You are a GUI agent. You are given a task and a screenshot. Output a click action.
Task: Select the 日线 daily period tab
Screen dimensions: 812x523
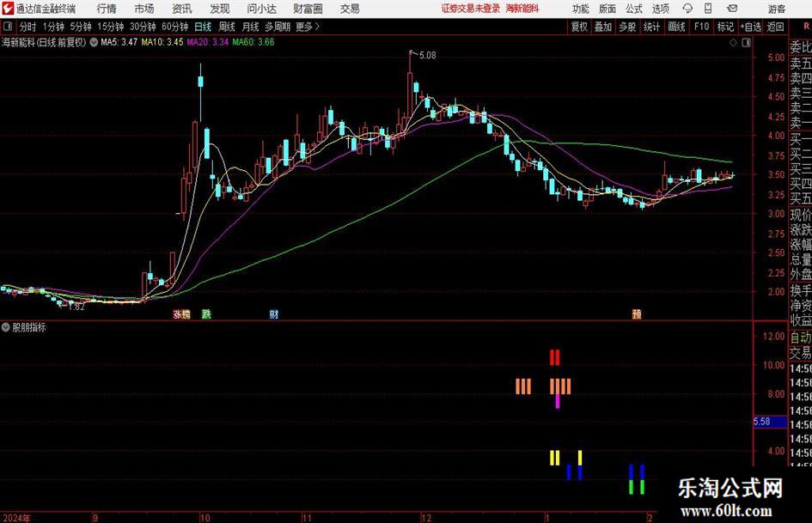pos(203,27)
